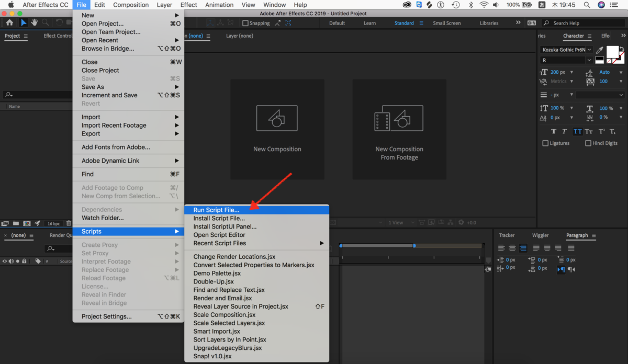Click the eyedropper in Character panel

coord(600,50)
